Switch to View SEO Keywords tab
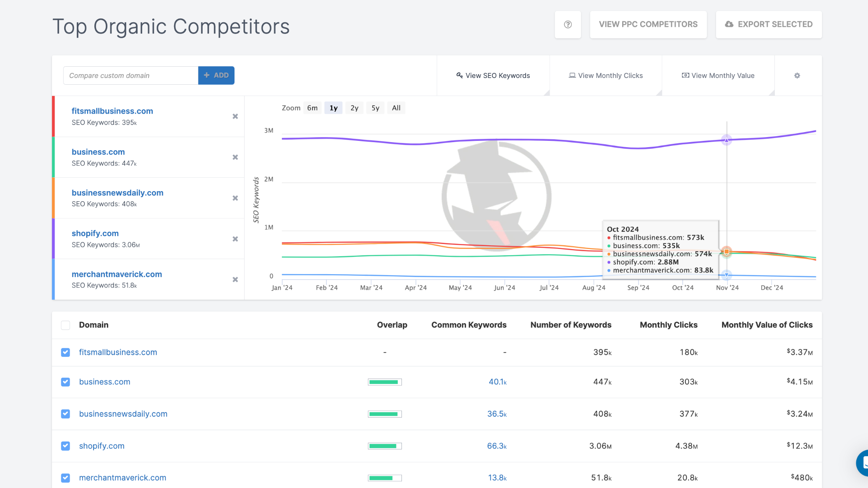This screenshot has width=868, height=488. [x=493, y=75]
